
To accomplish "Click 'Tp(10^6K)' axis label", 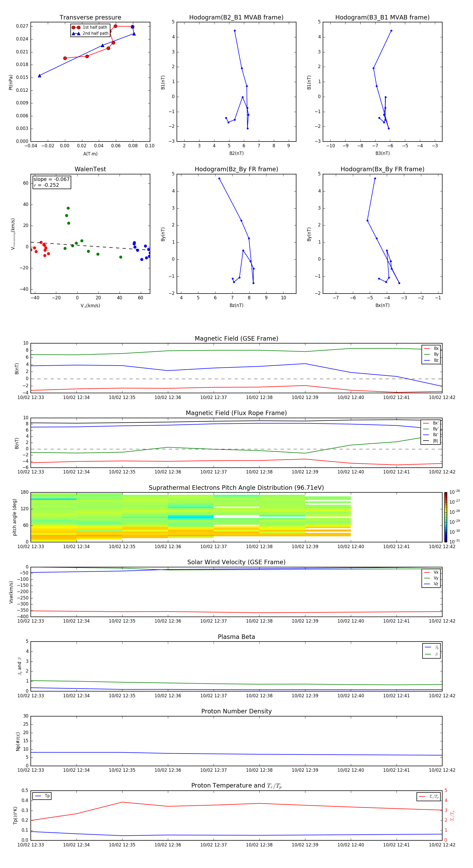I will click(15, 816).
